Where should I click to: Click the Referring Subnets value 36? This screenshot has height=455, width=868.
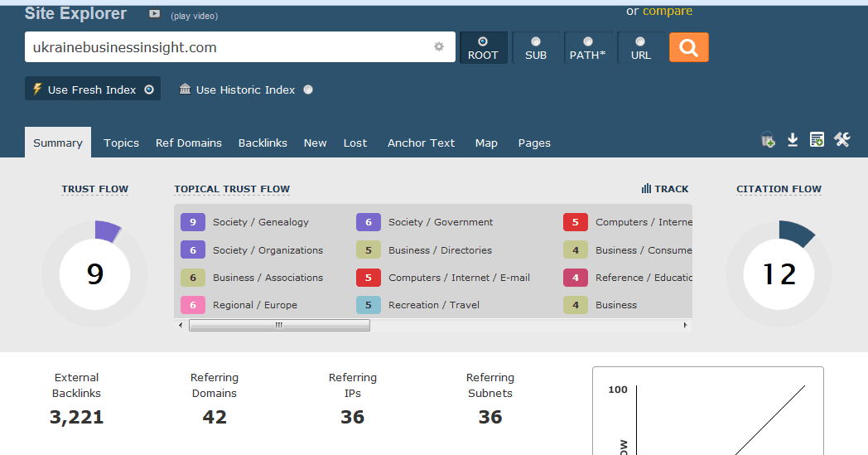(490, 417)
